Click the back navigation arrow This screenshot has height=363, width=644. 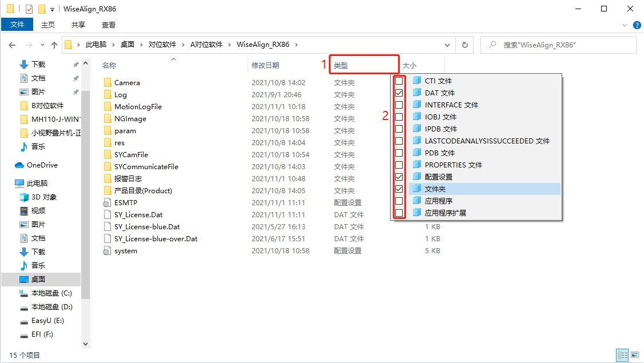[13, 45]
